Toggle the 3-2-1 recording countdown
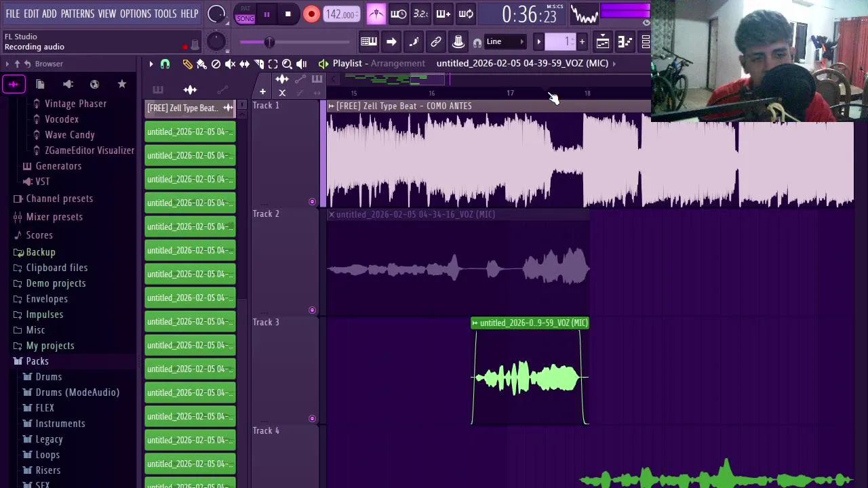868x488 pixels. pos(420,14)
